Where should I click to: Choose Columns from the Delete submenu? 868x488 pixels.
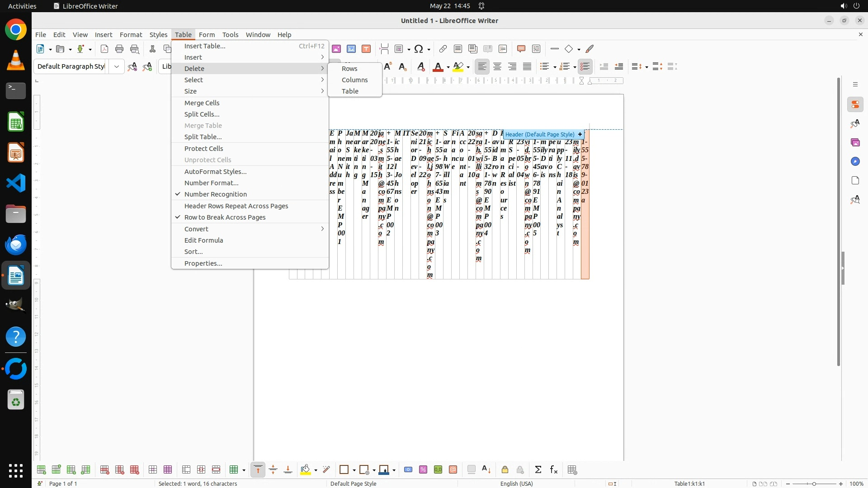click(354, 80)
